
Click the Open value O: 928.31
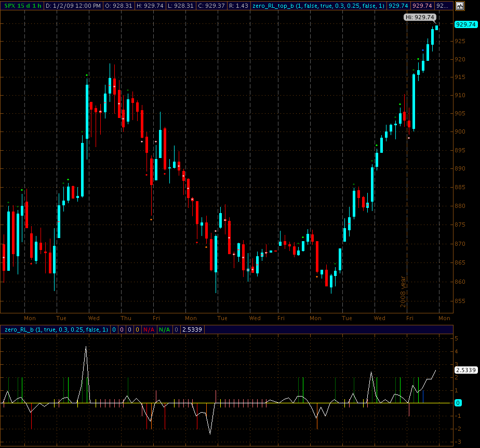119,6
